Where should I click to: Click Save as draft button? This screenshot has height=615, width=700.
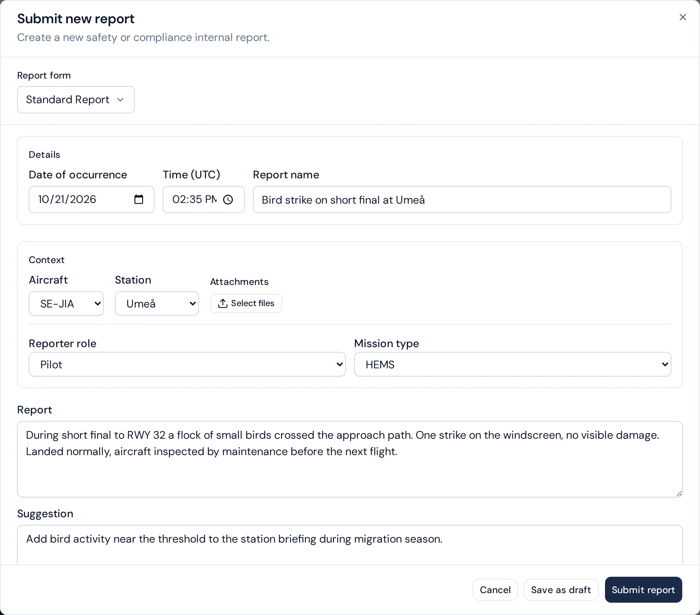561,590
